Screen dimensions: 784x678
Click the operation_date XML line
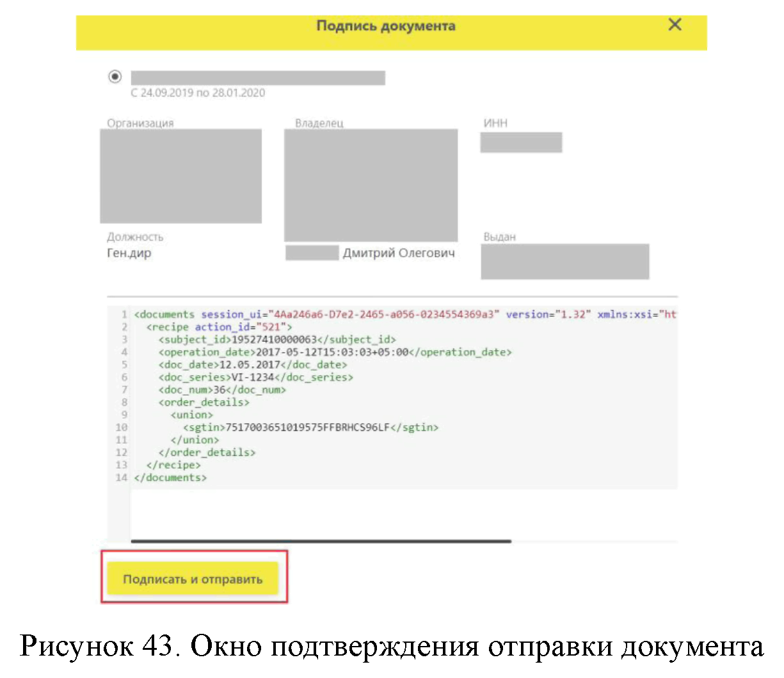[335, 352]
